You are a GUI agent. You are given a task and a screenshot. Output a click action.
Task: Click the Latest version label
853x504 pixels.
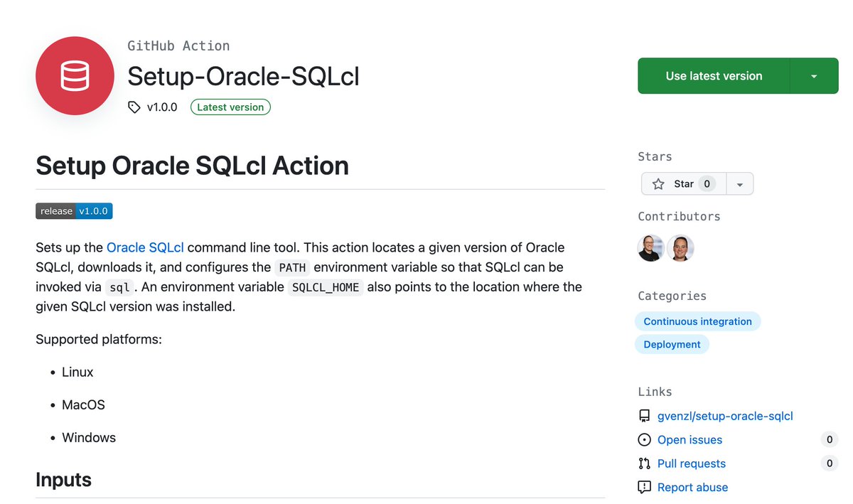[230, 107]
